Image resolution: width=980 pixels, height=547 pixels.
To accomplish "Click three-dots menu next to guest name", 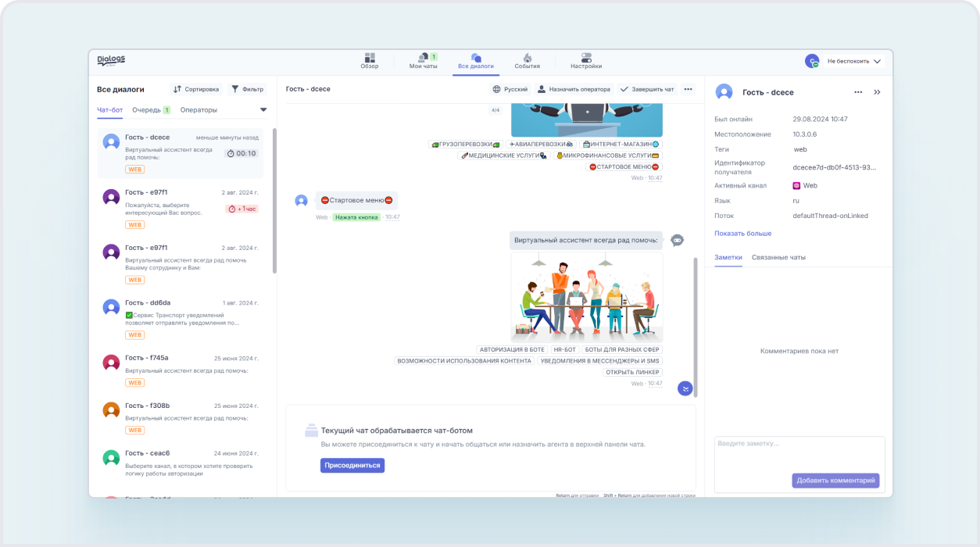I will [x=858, y=92].
